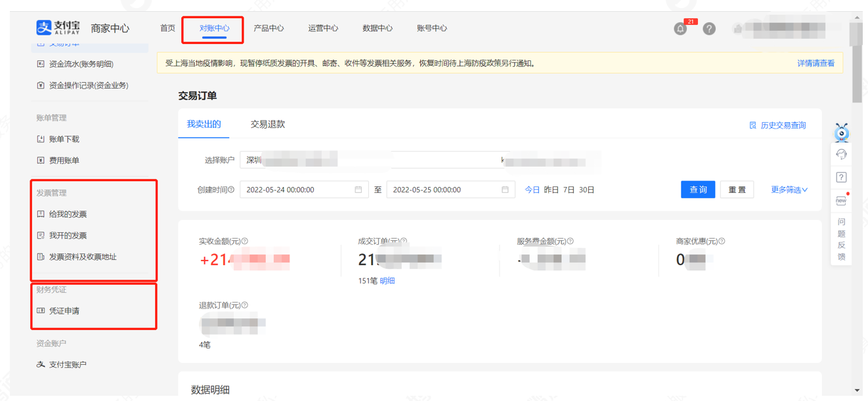Open 运营中心 in top navigation
The width and height of the screenshot is (868, 401).
[x=323, y=28]
